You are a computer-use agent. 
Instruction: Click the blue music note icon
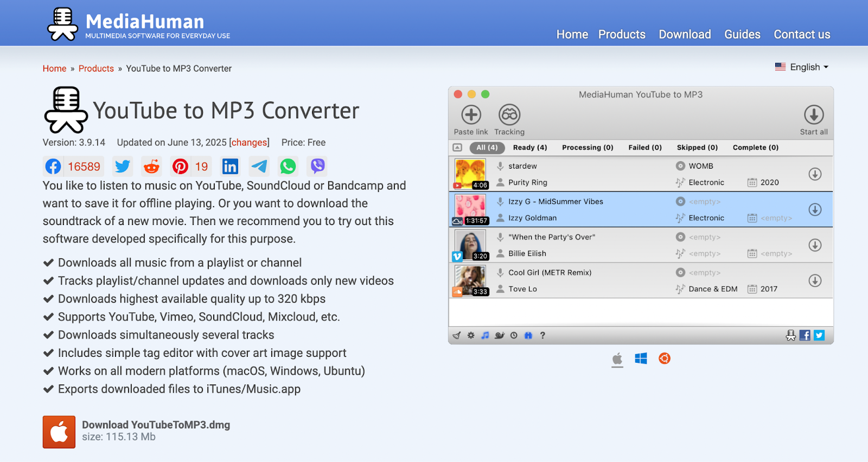click(x=485, y=336)
